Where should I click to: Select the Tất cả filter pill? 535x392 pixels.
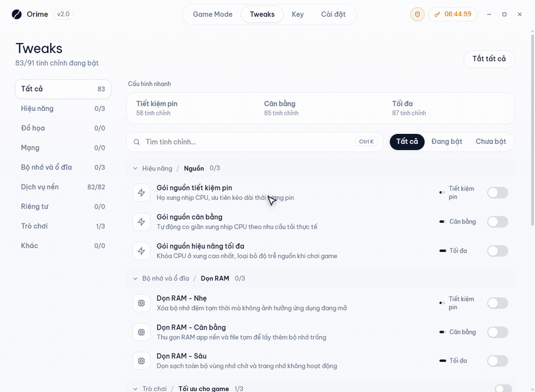click(407, 142)
